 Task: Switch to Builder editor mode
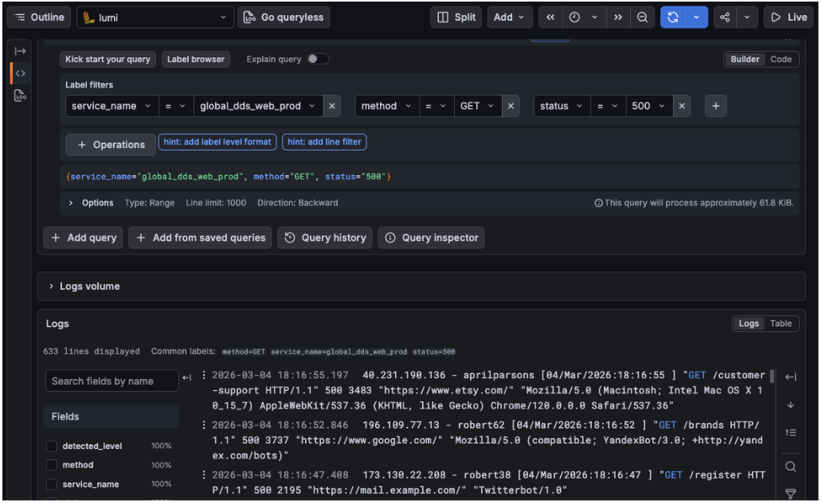pos(745,59)
